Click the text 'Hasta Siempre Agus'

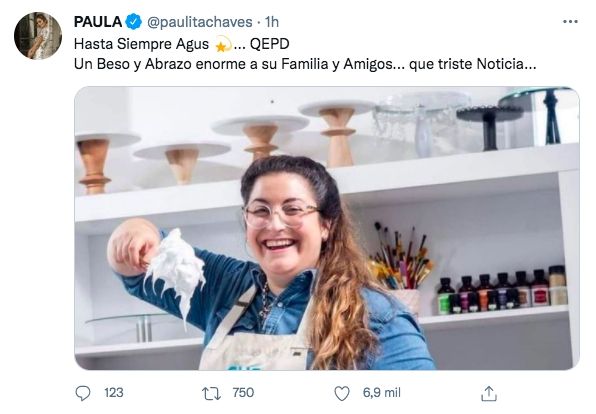[x=141, y=44]
